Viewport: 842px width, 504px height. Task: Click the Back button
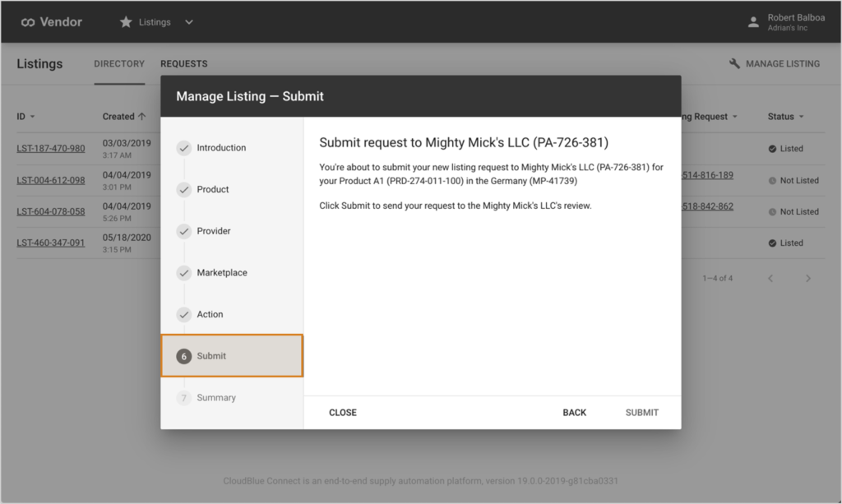coord(574,412)
